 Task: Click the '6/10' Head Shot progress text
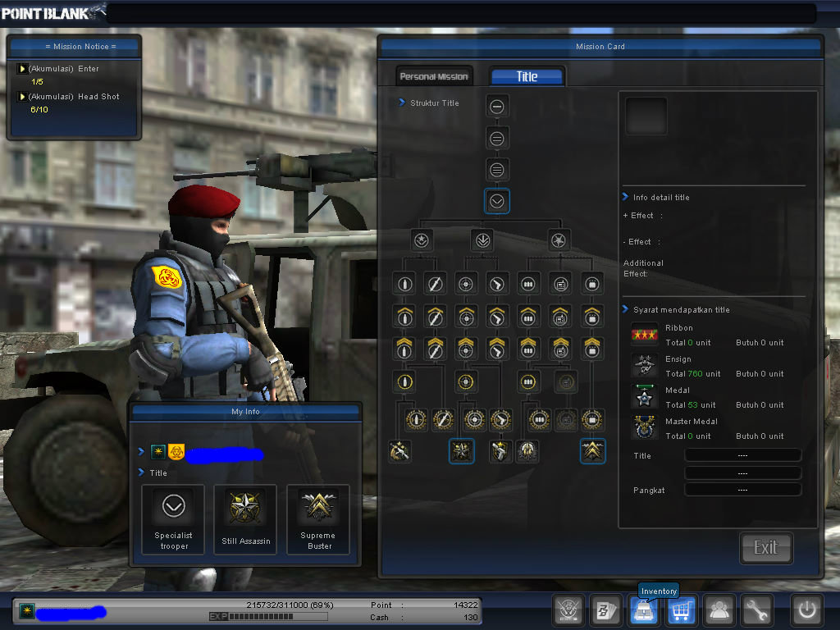click(x=39, y=109)
